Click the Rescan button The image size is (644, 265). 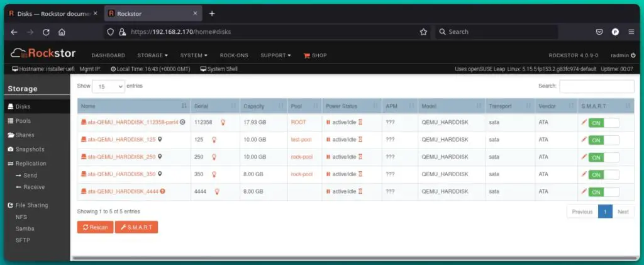pos(95,227)
